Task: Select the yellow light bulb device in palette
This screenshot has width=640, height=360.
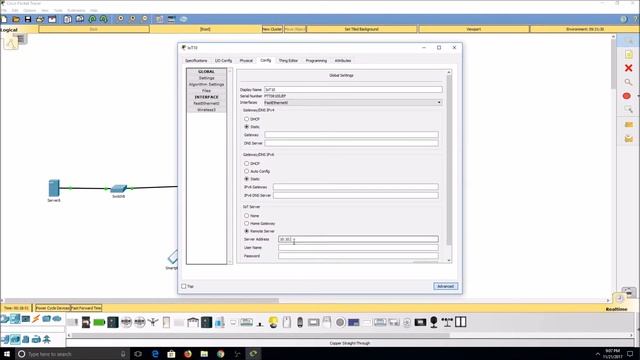Action: [x=273, y=322]
